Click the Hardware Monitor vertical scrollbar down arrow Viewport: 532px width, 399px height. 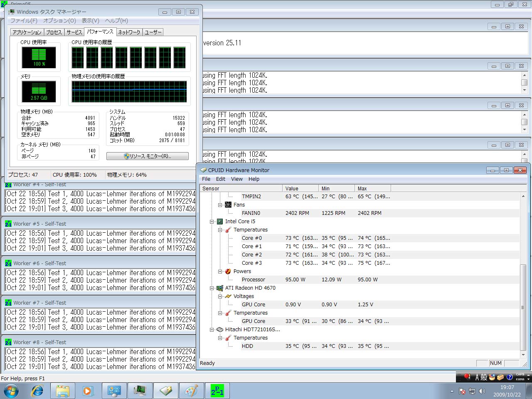(523, 355)
